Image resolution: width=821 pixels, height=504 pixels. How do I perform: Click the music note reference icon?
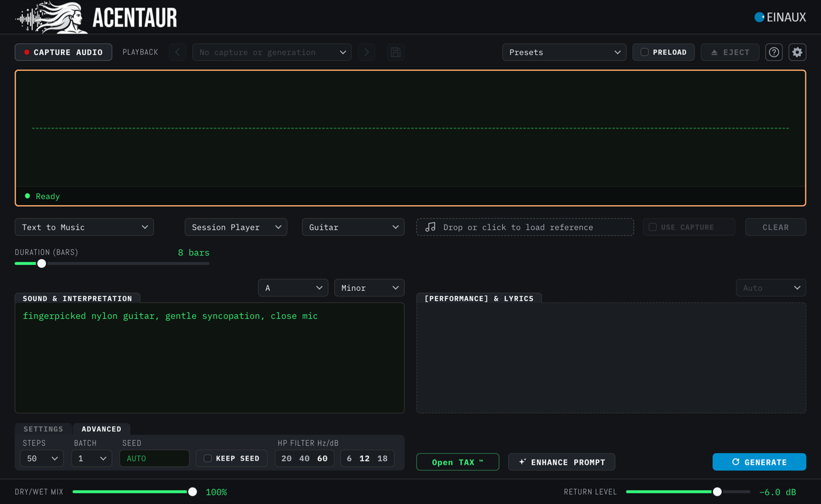tap(430, 227)
